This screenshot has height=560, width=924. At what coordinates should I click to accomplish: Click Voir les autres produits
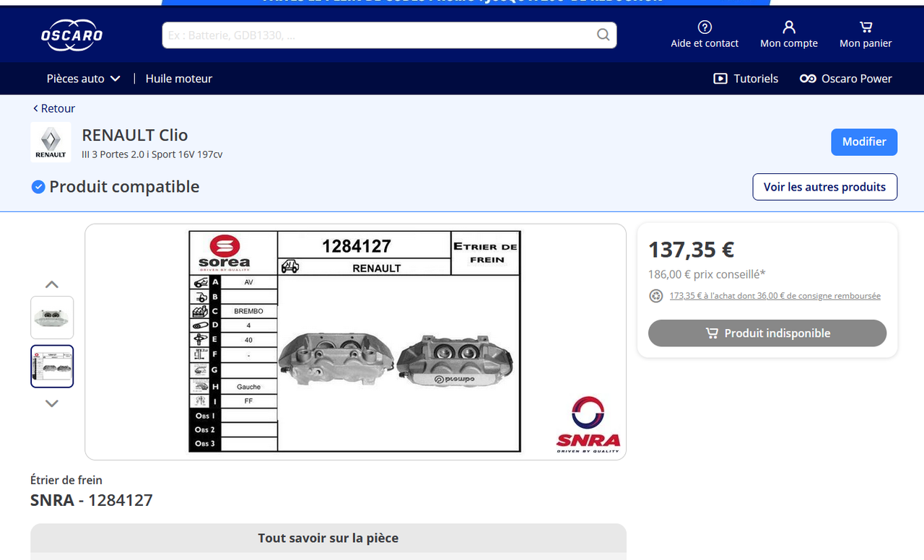pyautogui.click(x=824, y=187)
